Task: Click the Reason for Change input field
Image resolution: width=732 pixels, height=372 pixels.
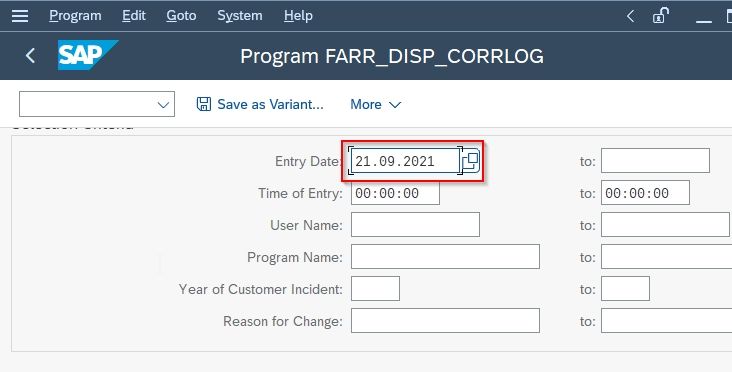Action: pos(445,320)
